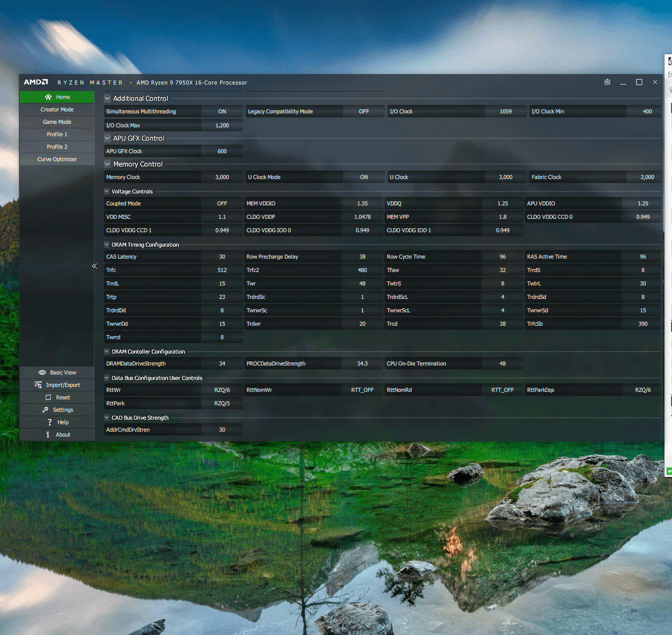Image resolution: width=672 pixels, height=635 pixels.
Task: Open Import/Export option
Action: pos(57,385)
